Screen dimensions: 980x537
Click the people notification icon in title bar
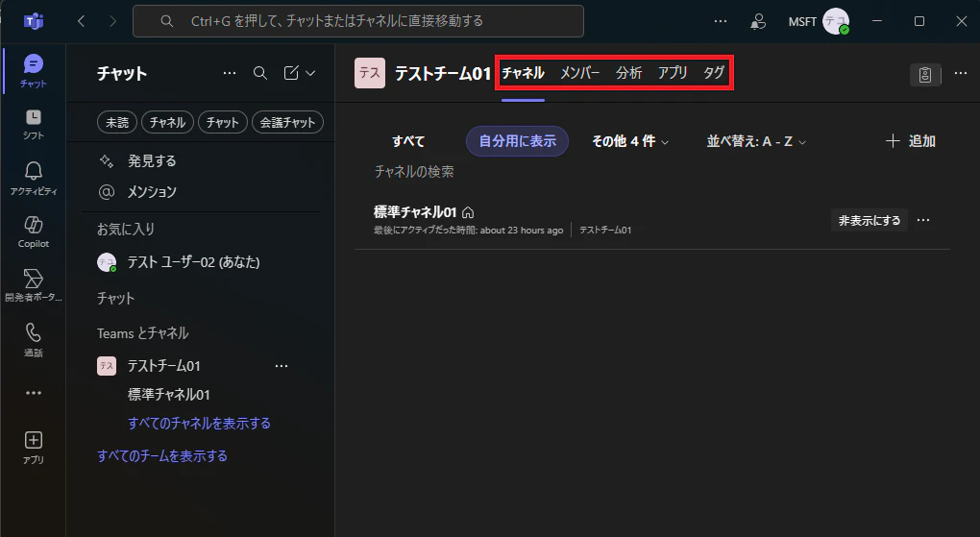(757, 21)
